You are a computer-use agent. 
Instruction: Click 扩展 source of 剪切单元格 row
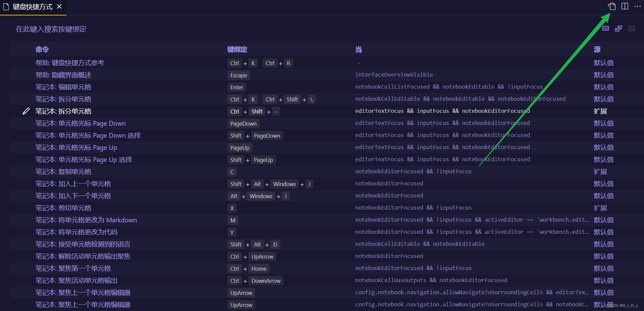point(600,208)
